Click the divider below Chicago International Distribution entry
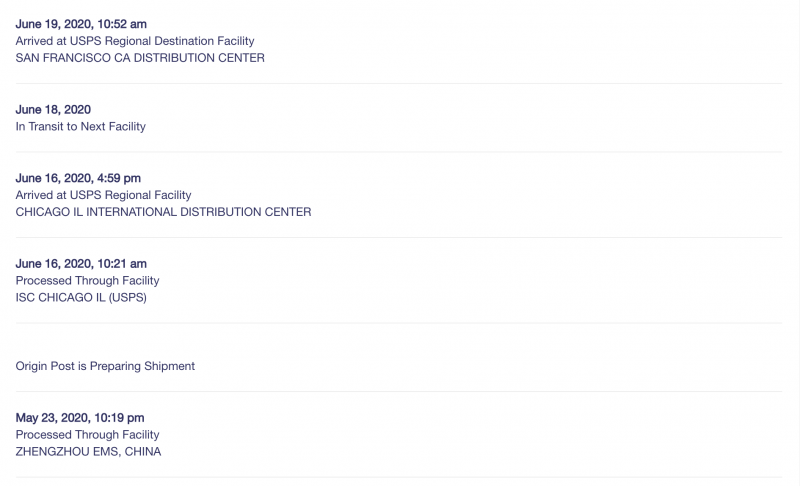Viewport: 800px width, 486px height. [x=400, y=237]
